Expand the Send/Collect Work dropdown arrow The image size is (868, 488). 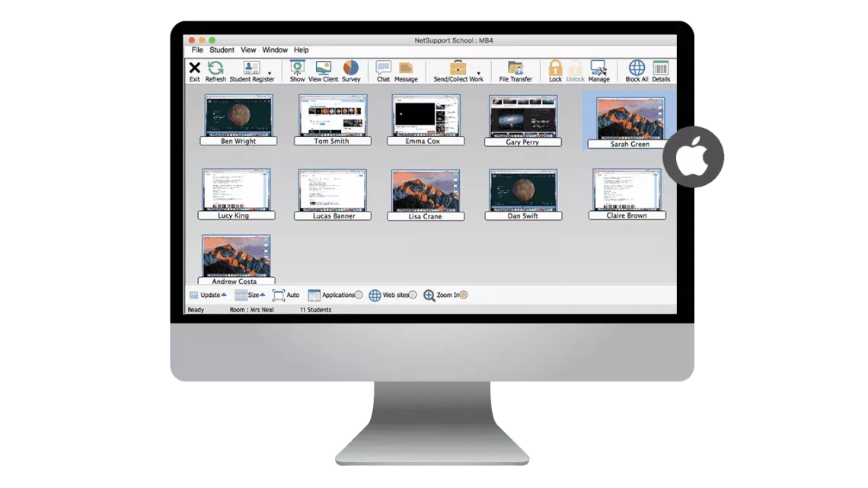tap(478, 73)
